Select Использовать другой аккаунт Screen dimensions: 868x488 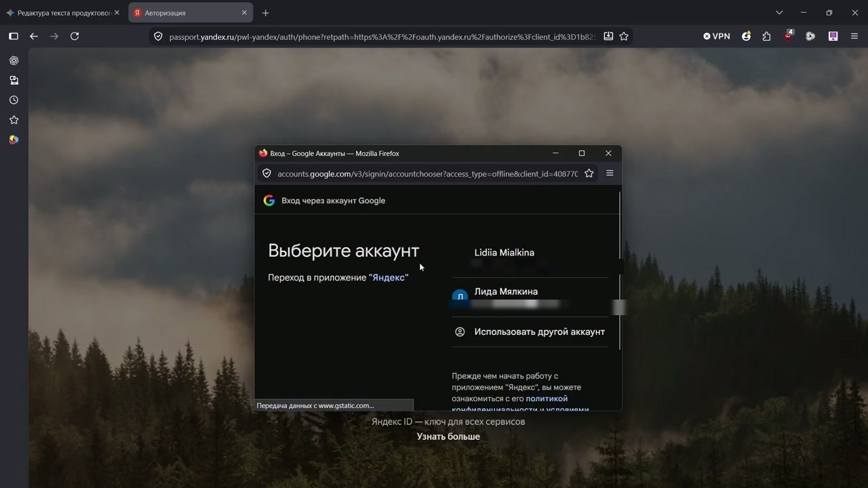click(x=530, y=331)
